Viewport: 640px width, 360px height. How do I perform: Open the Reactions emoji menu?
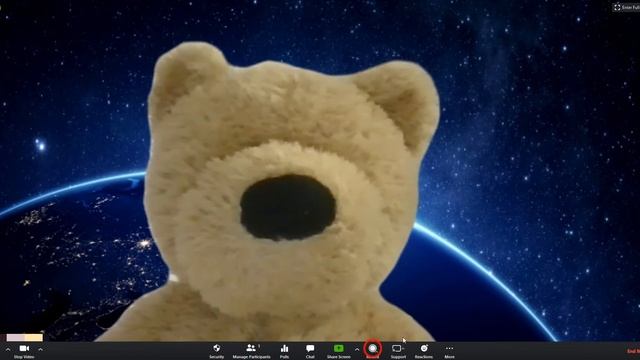[424, 351]
